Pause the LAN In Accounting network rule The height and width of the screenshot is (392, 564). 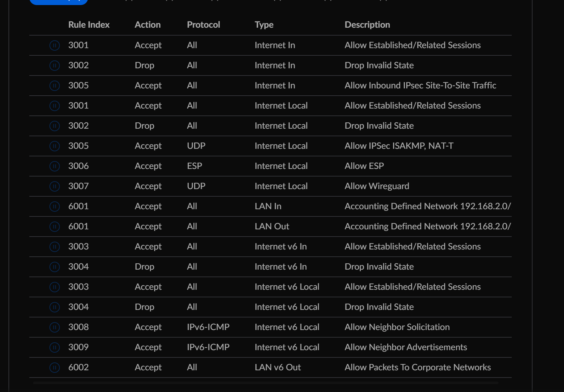(54, 206)
